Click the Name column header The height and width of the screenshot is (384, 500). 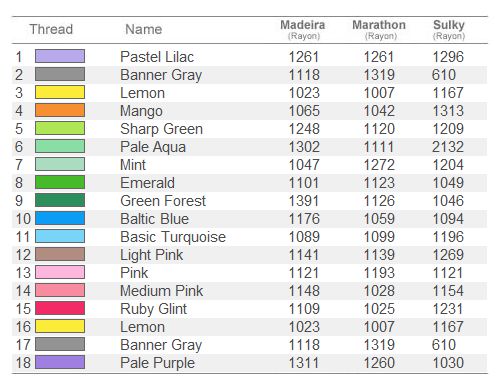[144, 29]
